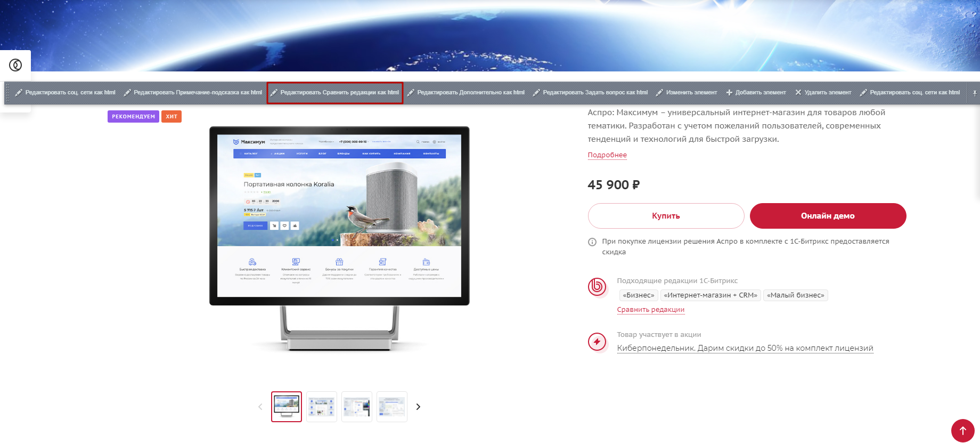
Task: Select the fourth gallery thumbnail
Action: [392, 407]
